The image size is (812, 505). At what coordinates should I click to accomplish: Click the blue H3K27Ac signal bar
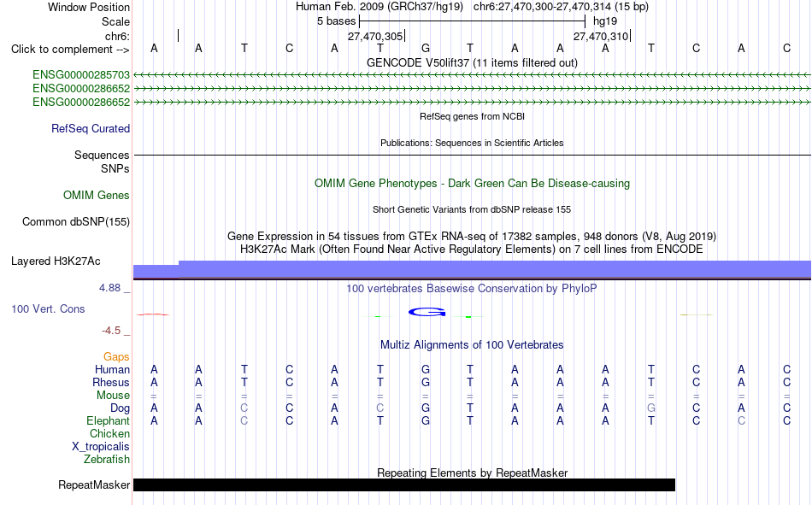(x=472, y=269)
